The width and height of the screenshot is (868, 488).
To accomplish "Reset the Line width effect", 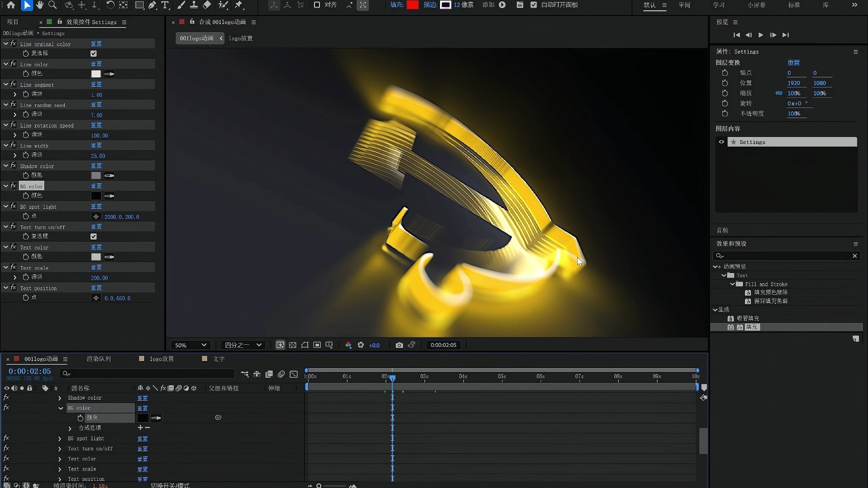I will click(x=96, y=146).
